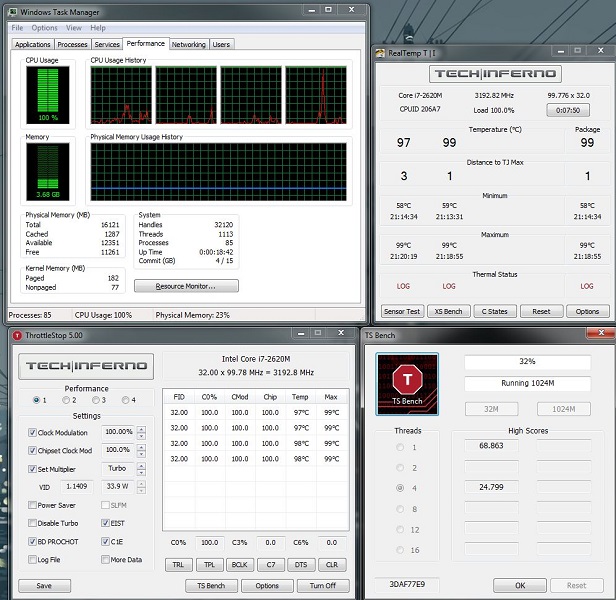616x600 pixels.
Task: Open Resource Monitor from Task Manager
Action: (x=186, y=286)
